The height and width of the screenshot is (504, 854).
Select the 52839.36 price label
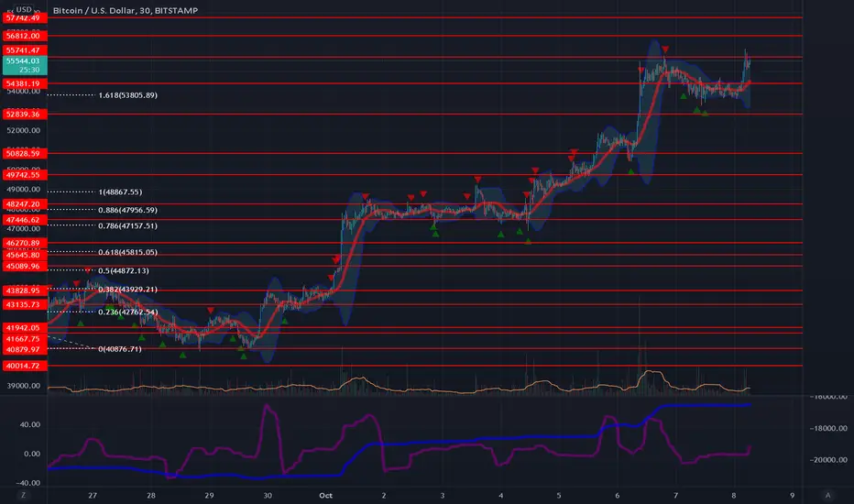click(x=25, y=114)
